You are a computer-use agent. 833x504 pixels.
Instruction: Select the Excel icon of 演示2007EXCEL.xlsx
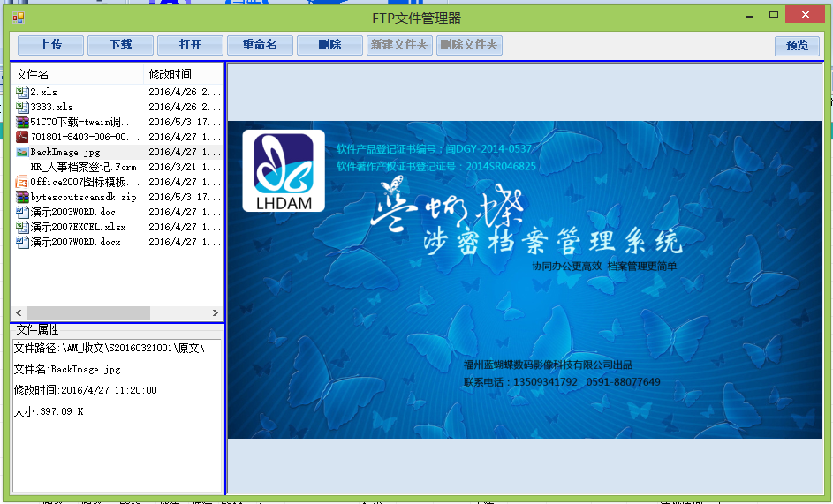(x=22, y=227)
